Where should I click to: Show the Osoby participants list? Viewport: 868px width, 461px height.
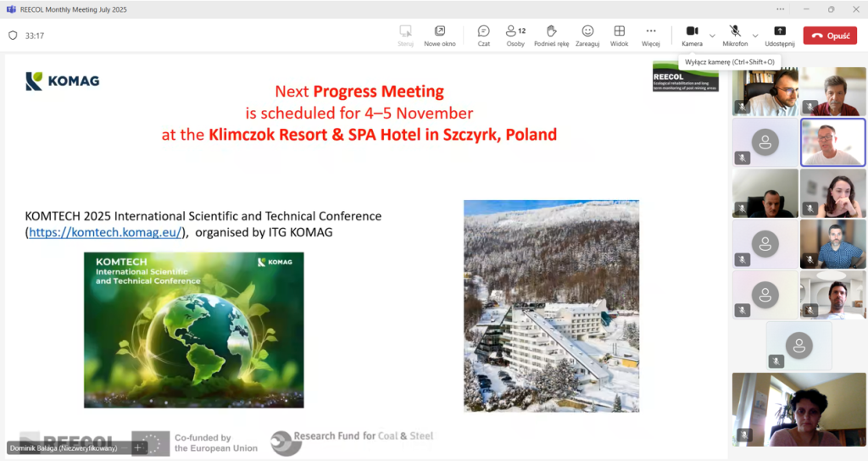(x=515, y=36)
